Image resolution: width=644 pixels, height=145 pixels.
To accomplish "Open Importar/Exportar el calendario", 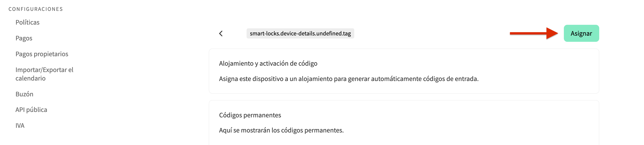I will click(x=45, y=74).
